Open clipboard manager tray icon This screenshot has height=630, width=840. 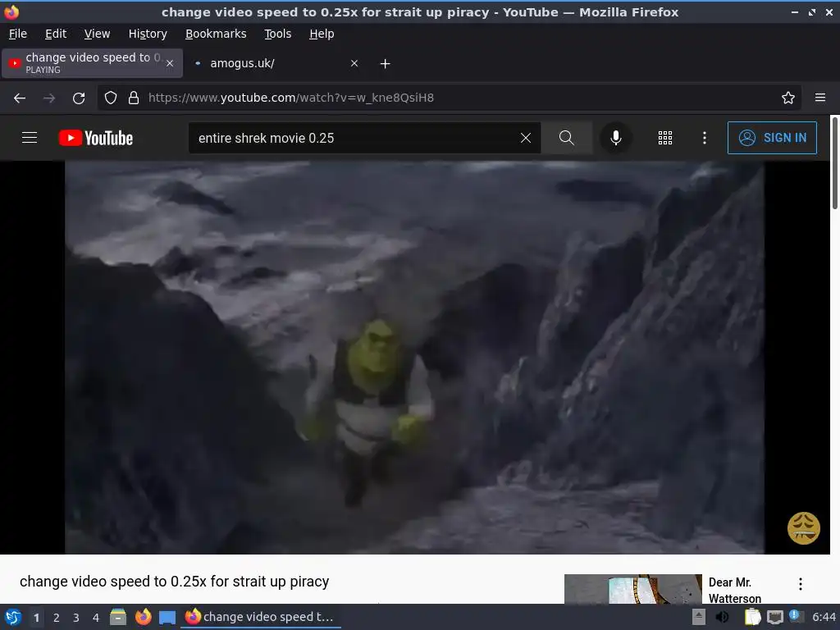tap(752, 617)
